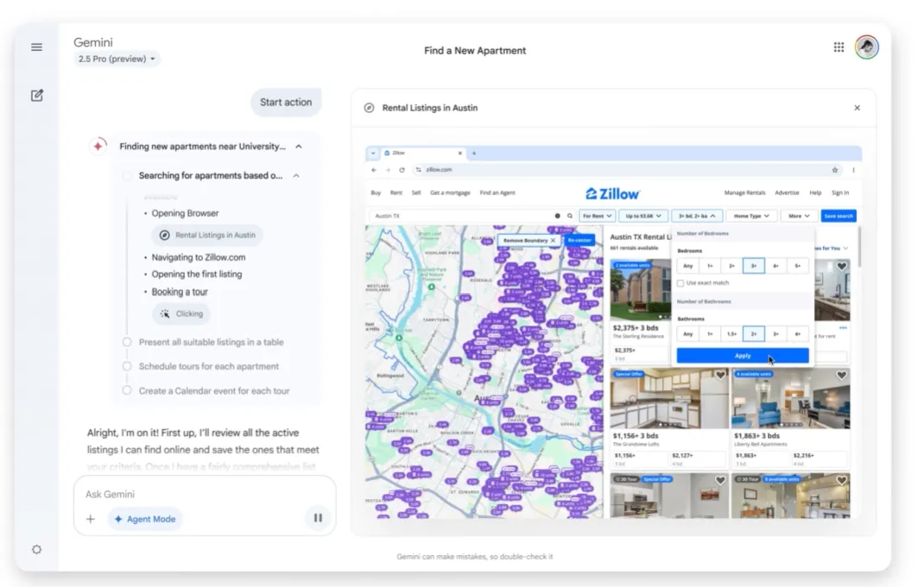Screen dimensions: 924x587
Task: Click the Advertise link on Zillow
Action: coord(787,193)
